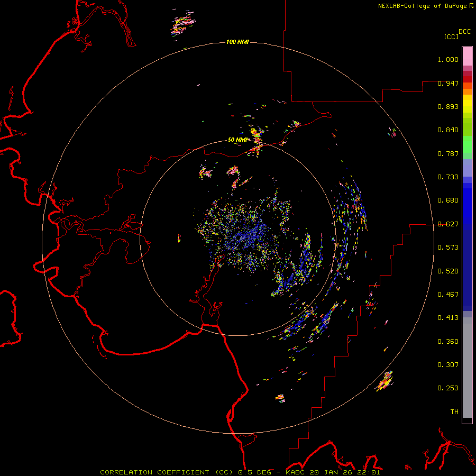The image size is (476, 476).
Task: Select the 0.413 scale value
Action: 448,318
